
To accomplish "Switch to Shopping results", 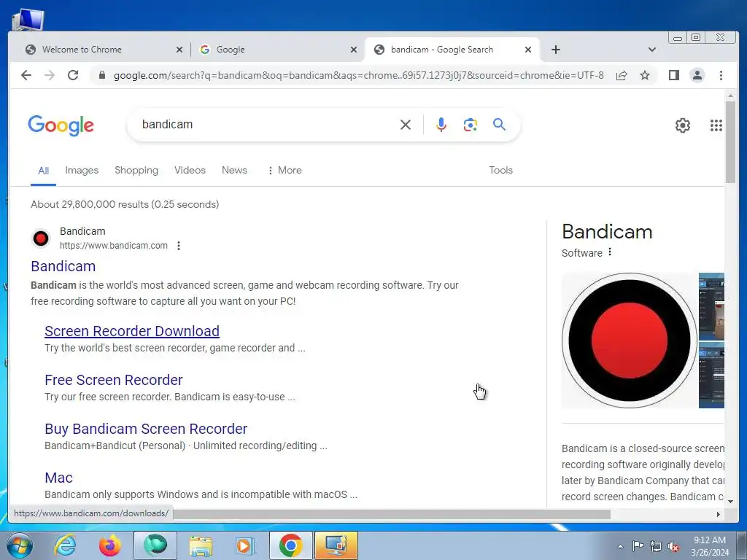I will point(136,170).
